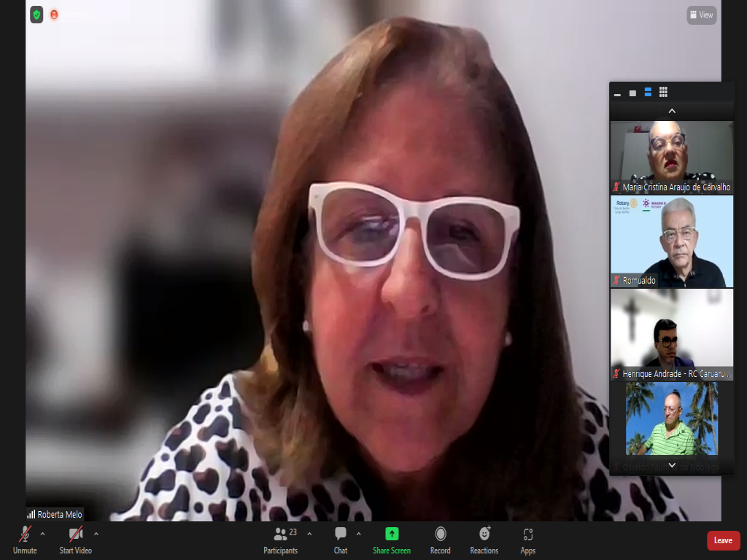Toggle Start Video camera button
747x560 pixels.
(x=76, y=540)
